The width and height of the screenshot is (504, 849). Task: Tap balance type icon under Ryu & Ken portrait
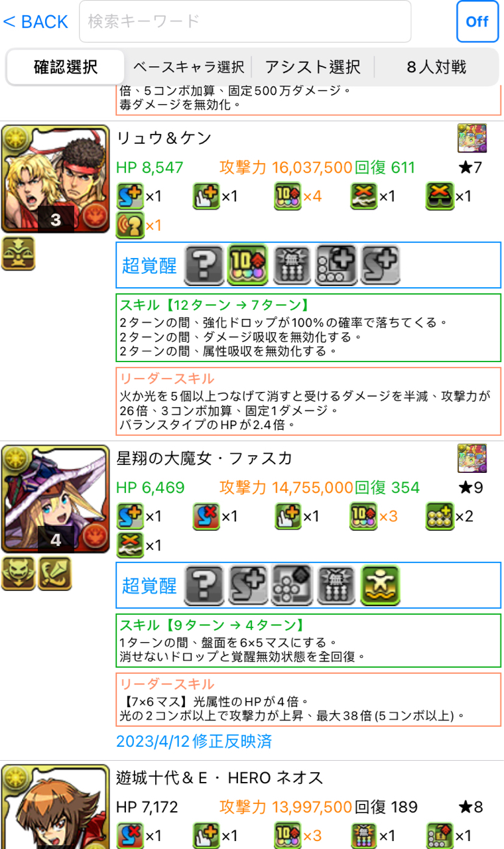coord(18,253)
